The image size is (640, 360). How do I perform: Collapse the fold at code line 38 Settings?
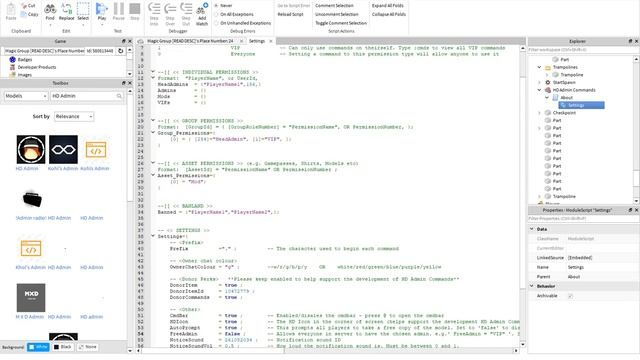pyautogui.click(x=153, y=236)
